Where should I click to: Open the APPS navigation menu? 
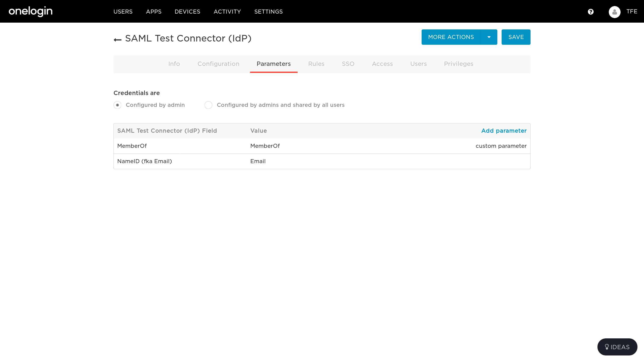click(x=154, y=12)
